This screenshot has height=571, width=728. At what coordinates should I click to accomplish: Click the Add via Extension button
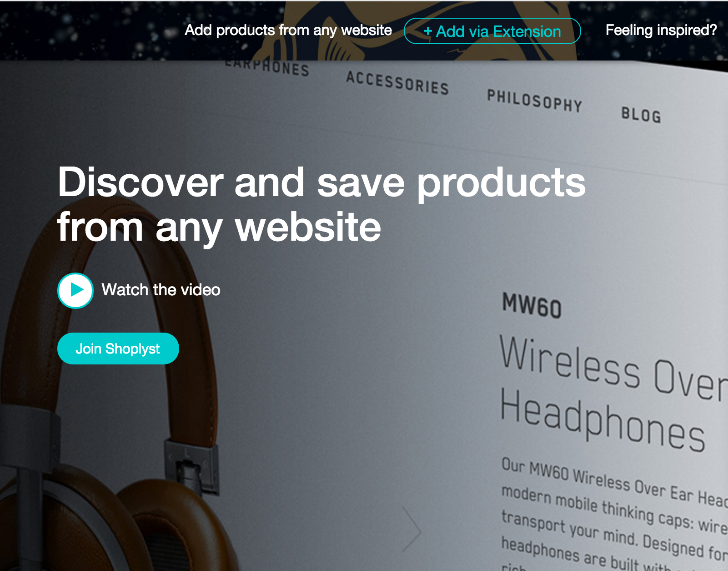click(x=492, y=31)
